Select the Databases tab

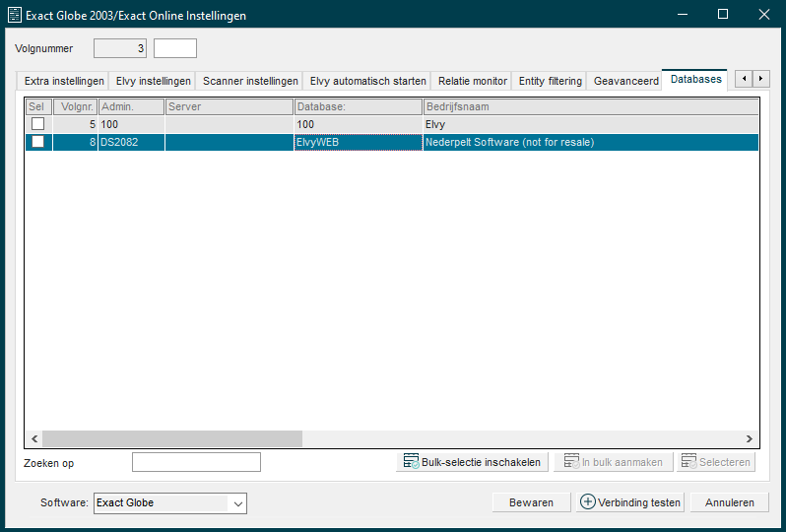tap(695, 79)
